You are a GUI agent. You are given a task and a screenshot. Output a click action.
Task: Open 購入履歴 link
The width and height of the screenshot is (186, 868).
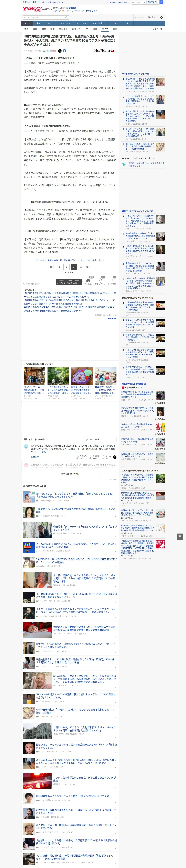coord(152,17)
